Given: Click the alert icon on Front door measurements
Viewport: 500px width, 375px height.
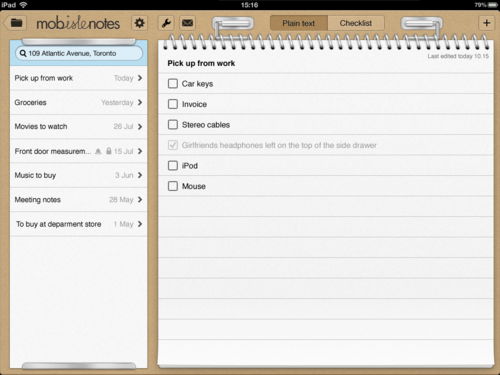Looking at the screenshot, I should pos(98,151).
